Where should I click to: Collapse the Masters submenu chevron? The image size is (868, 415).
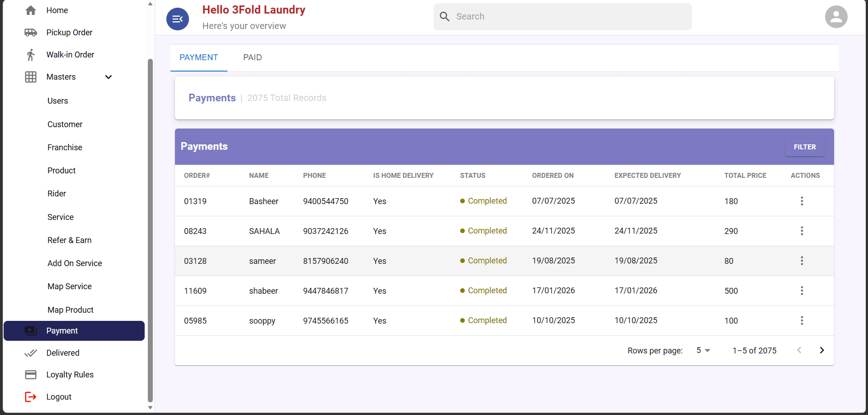pyautogui.click(x=108, y=77)
